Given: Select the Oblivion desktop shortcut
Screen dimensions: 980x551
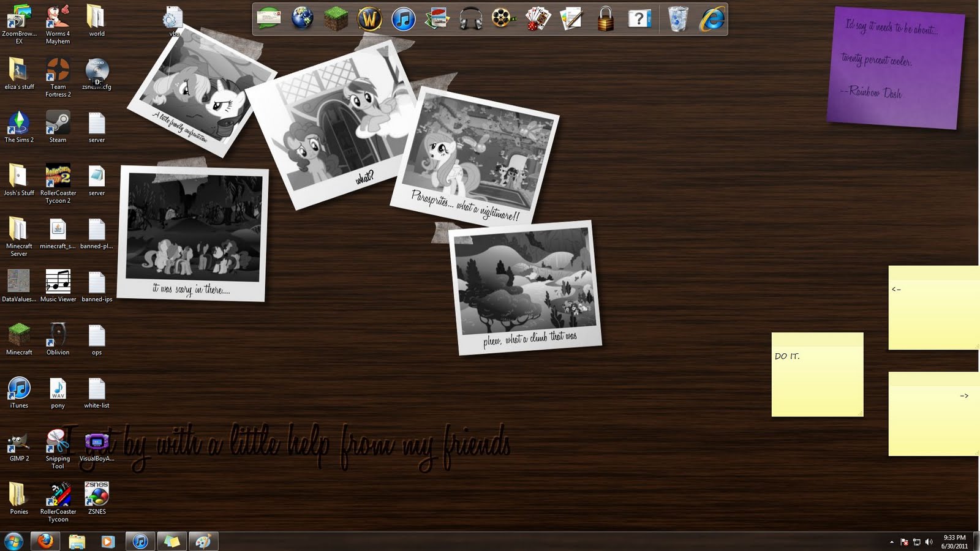Looking at the screenshot, I should pos(58,339).
